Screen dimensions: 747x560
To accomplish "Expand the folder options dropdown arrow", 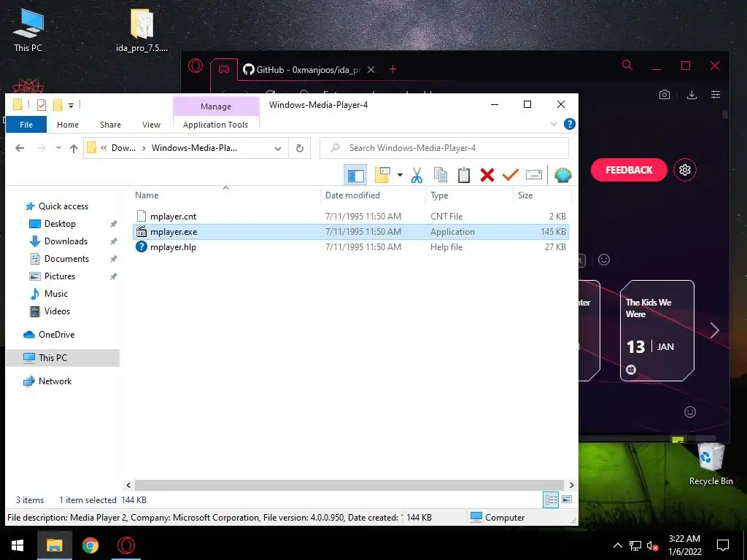I will pos(400,175).
